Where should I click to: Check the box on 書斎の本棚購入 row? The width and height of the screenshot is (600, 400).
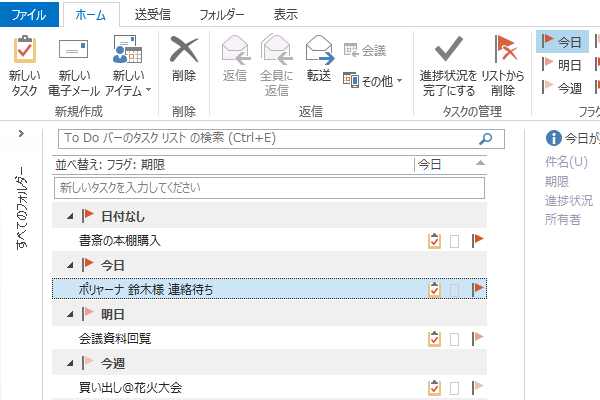pos(454,242)
